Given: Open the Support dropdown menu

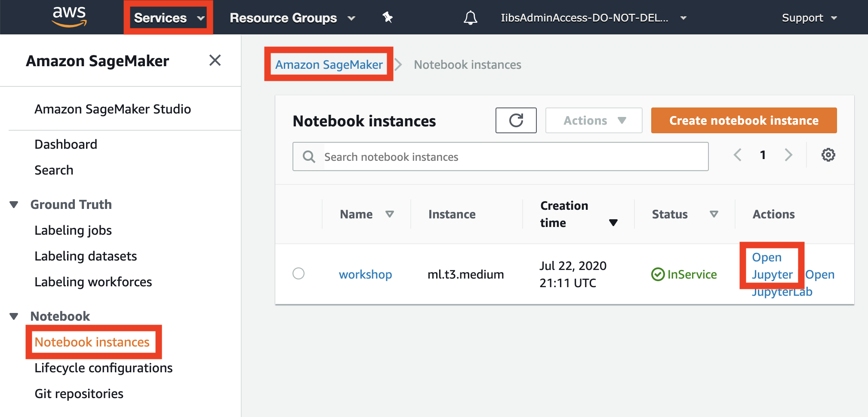Looking at the screenshot, I should pyautogui.click(x=810, y=18).
